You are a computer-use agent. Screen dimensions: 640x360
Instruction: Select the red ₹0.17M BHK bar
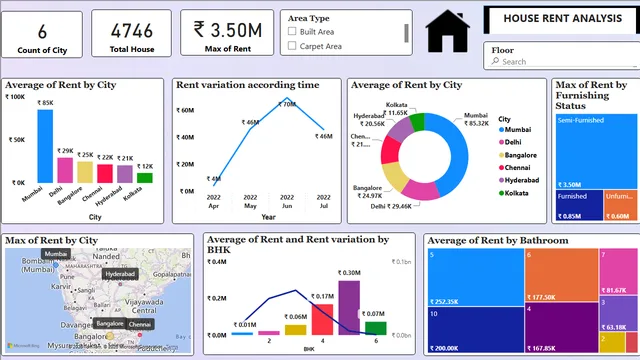pos(322,320)
